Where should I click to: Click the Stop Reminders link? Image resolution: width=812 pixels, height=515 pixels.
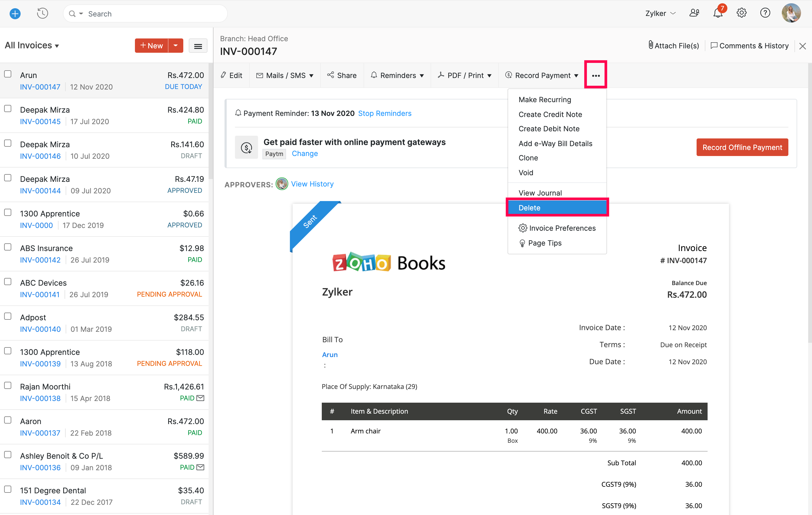[x=384, y=113]
